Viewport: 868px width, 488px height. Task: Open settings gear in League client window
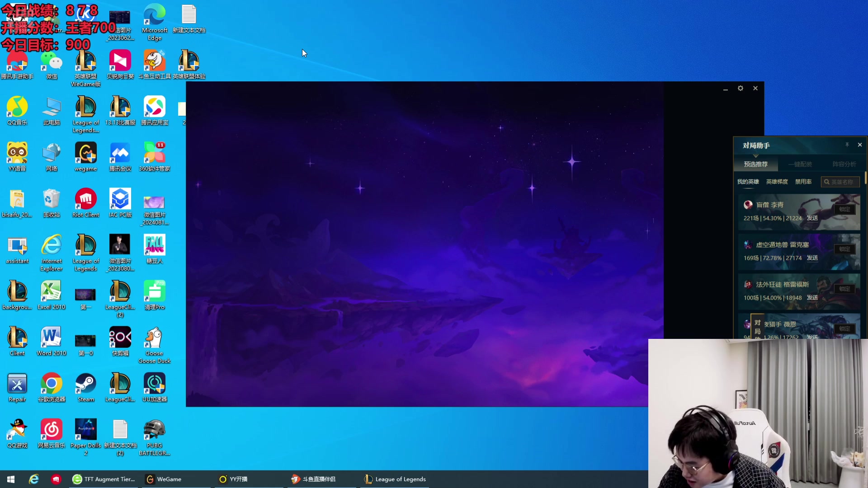[740, 88]
